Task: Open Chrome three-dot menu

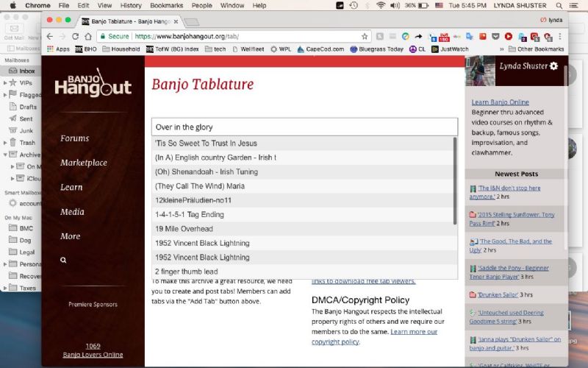Action: (x=560, y=36)
